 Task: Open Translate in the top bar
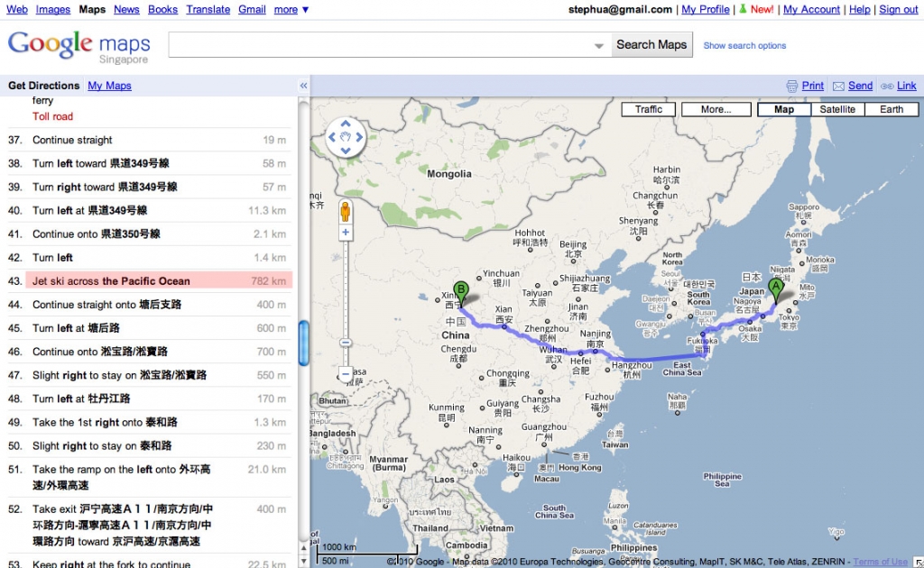pos(208,9)
